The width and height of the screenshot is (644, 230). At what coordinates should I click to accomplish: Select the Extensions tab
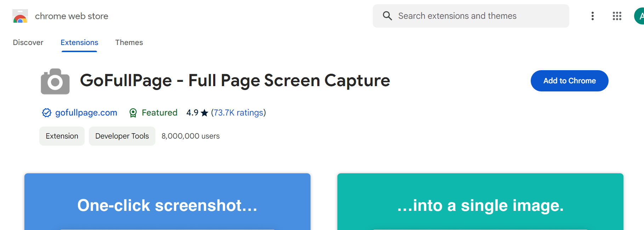tap(79, 43)
